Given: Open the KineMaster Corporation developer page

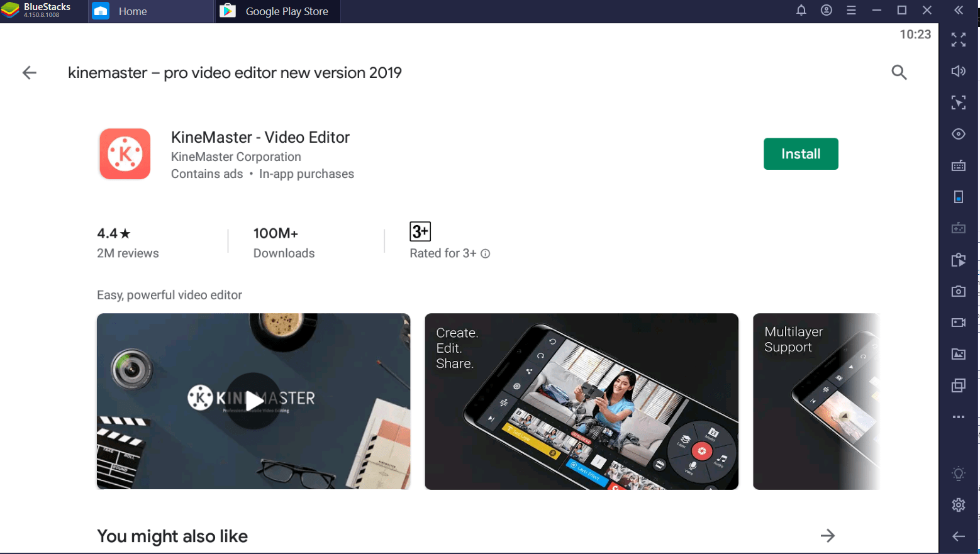Looking at the screenshot, I should [236, 157].
